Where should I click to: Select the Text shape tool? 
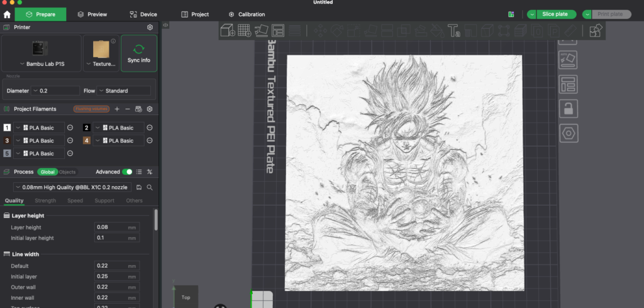click(453, 30)
